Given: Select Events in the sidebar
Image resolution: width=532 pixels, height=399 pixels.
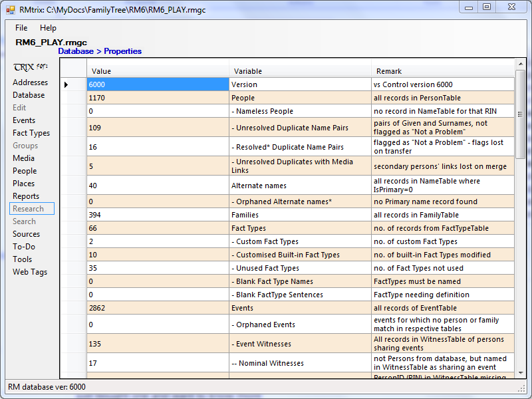Looking at the screenshot, I should [x=24, y=120].
